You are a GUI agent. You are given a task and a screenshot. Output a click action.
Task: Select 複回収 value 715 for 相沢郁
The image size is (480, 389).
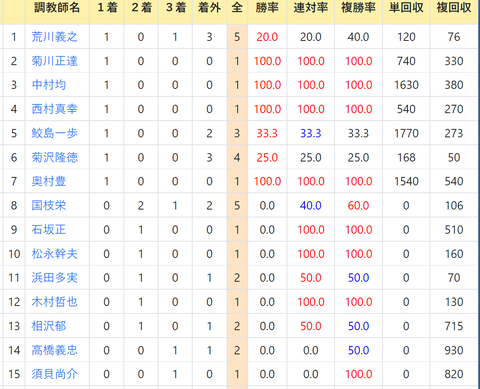click(x=454, y=326)
